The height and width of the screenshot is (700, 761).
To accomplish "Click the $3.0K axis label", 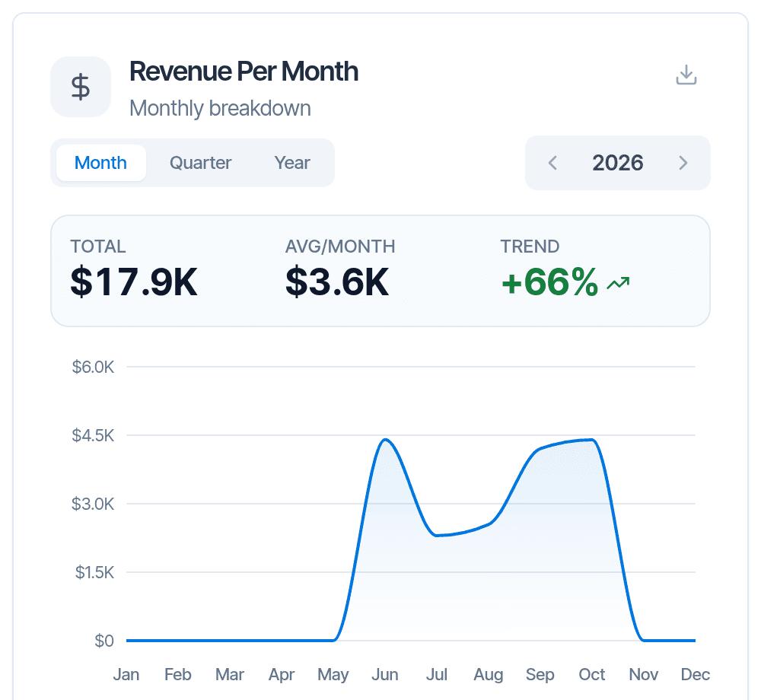I will [x=93, y=504].
